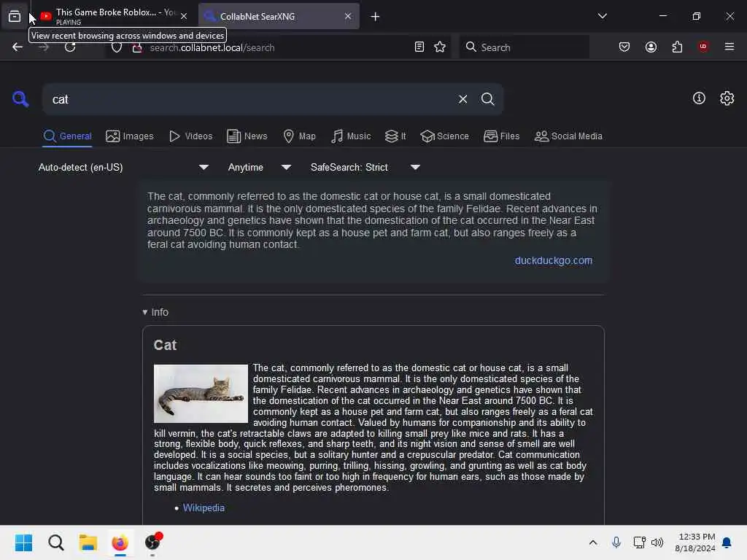
Task: Focus the Firefox Search box
Action: 525,47
